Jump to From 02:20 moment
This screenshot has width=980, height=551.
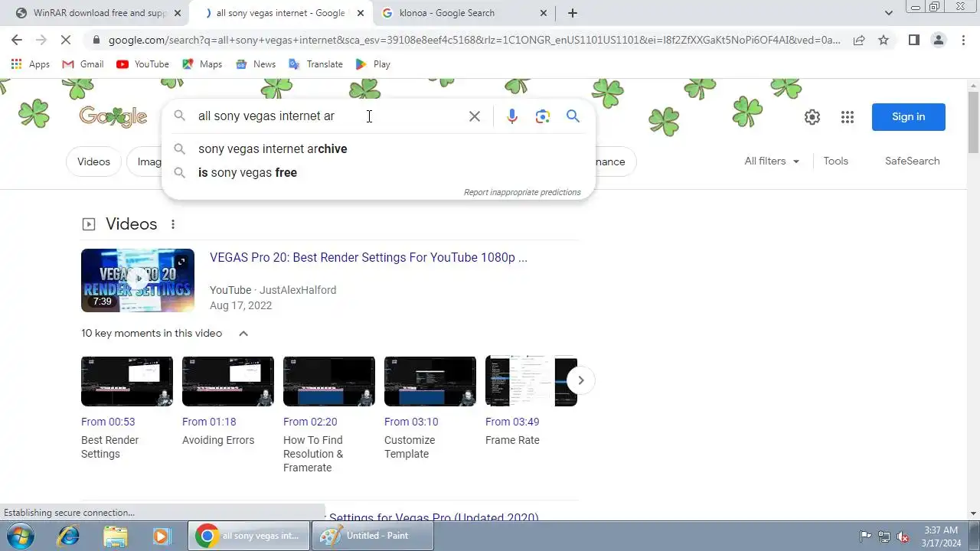(310, 422)
